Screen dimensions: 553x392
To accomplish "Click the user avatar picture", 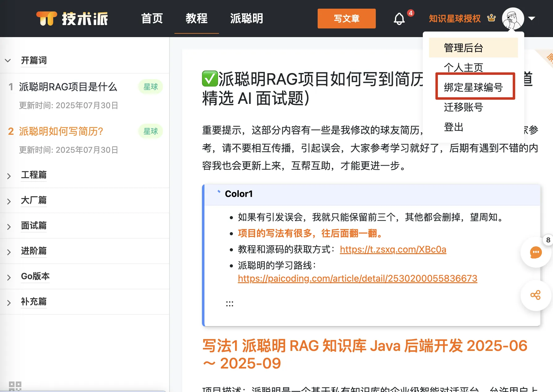I will (x=513, y=19).
